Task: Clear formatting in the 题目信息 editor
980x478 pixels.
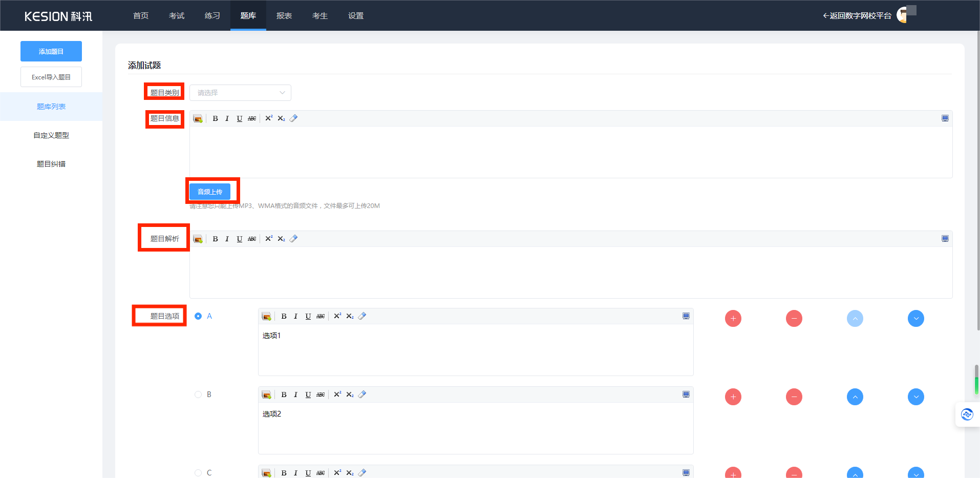Action: point(293,118)
